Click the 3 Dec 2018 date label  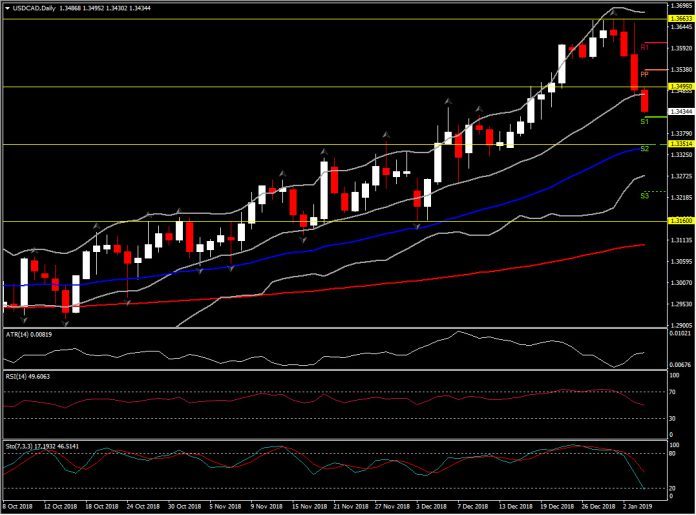pyautogui.click(x=431, y=506)
